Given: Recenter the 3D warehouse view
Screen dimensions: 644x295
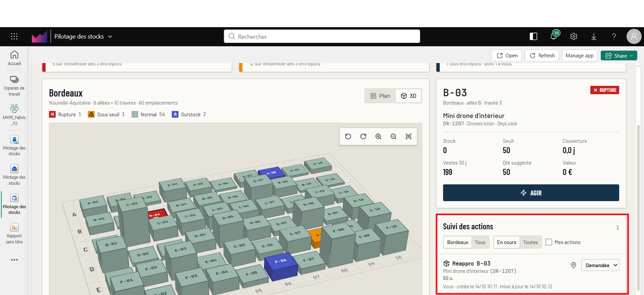Looking at the screenshot, I should point(409,136).
